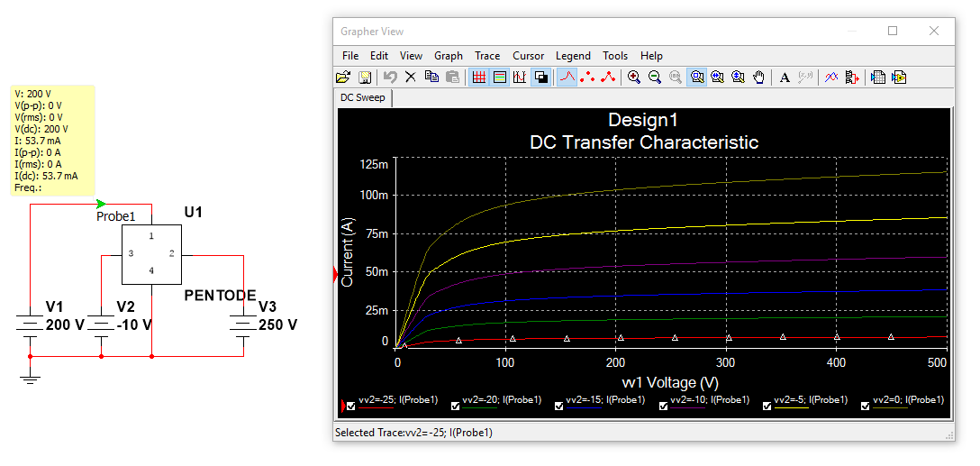Click the grayed-out coordinate (x,y) label icon
The height and width of the screenshot is (466, 980).
805,78
